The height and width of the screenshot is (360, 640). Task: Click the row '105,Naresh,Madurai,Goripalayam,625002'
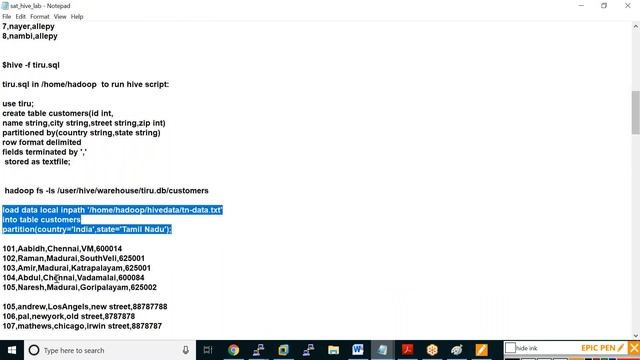click(80, 287)
